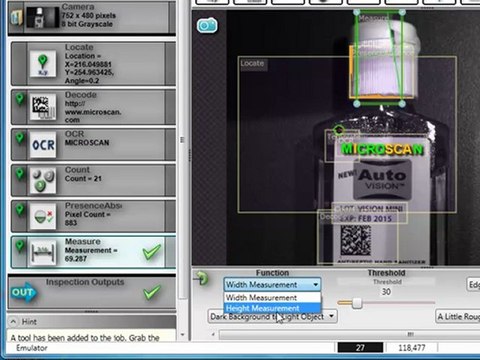
Task: Open the A Little Rough dropdown
Action: (458, 316)
